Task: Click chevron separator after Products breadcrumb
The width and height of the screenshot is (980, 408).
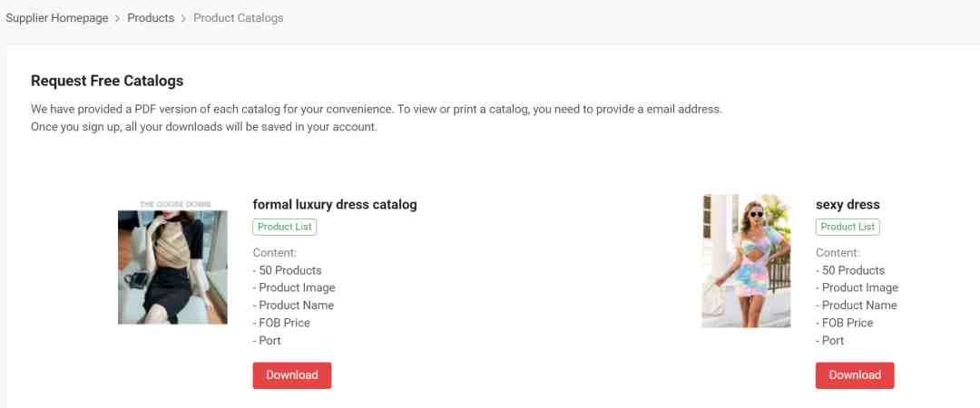Action: pyautogui.click(x=183, y=19)
